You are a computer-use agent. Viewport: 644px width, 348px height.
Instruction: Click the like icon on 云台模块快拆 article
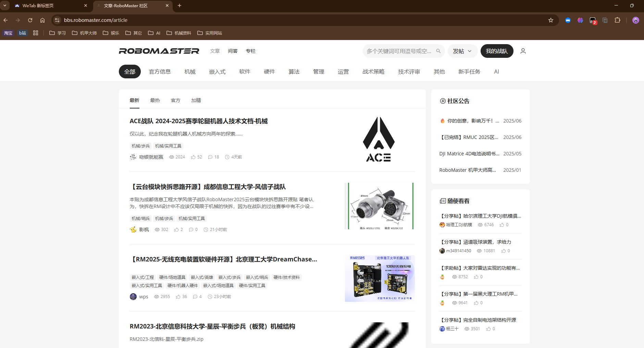[x=176, y=230]
